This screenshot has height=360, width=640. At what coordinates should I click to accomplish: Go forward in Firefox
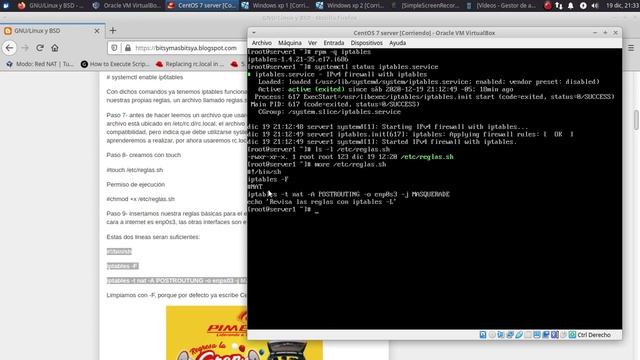click(x=25, y=48)
